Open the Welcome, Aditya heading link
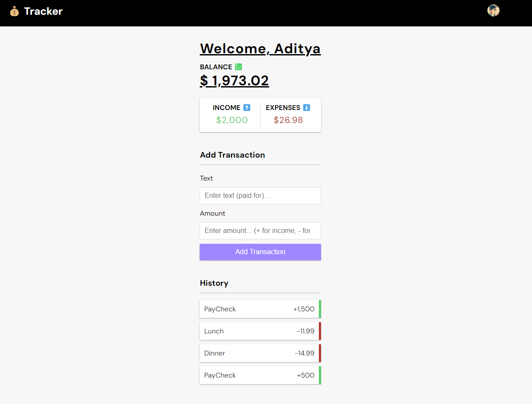Image resolution: width=532 pixels, height=404 pixels. point(260,48)
